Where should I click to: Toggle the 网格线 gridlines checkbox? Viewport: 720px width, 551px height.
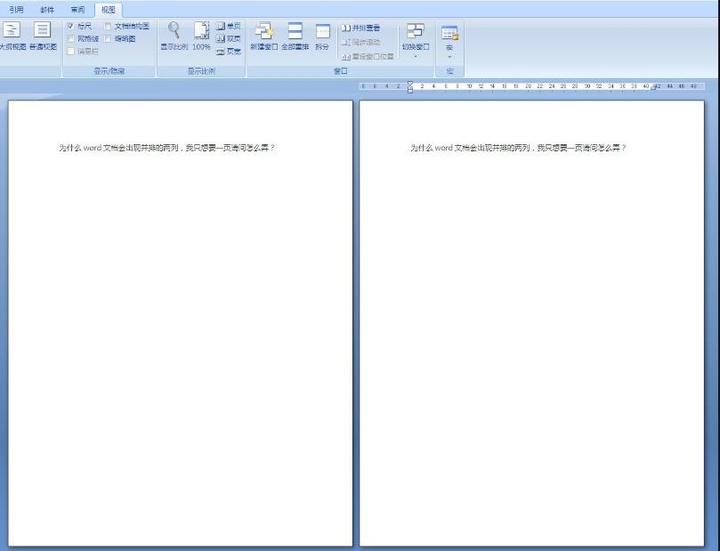coord(71,39)
